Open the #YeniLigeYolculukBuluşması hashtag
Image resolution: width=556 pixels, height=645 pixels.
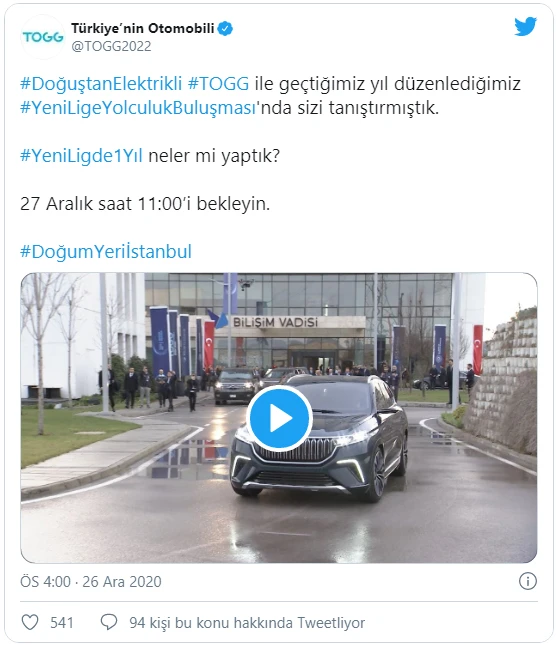[x=138, y=108]
